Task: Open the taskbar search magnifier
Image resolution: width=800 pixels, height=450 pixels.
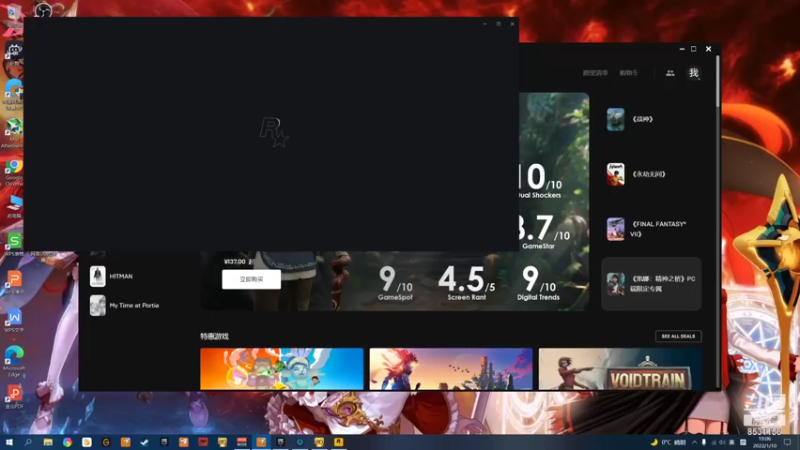Action: (x=28, y=442)
